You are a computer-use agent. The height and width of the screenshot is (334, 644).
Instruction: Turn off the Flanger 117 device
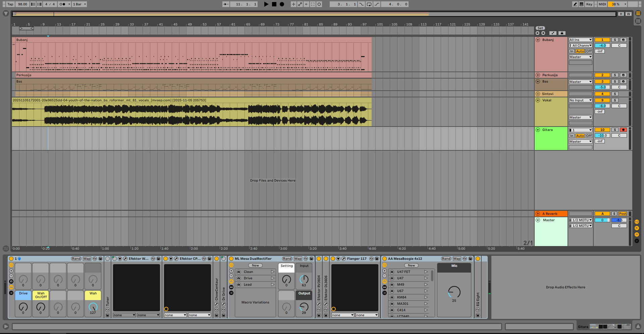pos(333,259)
